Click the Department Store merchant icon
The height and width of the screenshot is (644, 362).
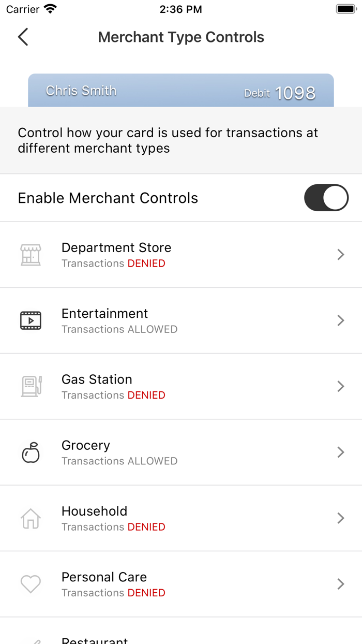click(x=31, y=254)
